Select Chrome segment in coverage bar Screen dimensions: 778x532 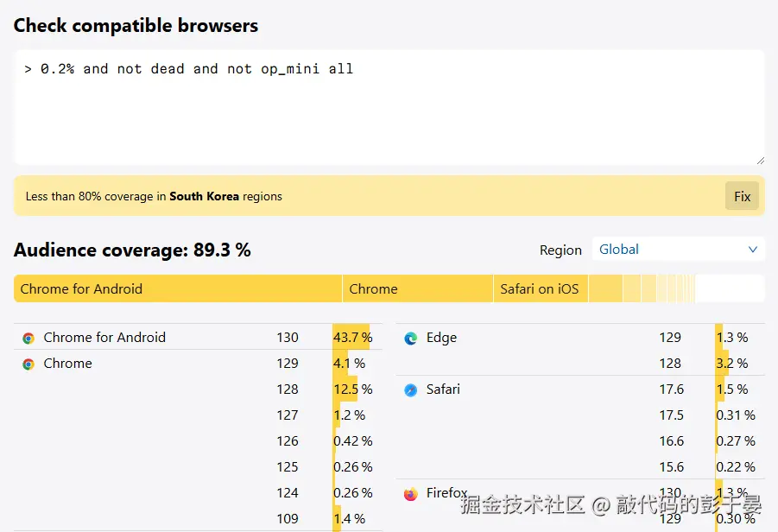(418, 288)
